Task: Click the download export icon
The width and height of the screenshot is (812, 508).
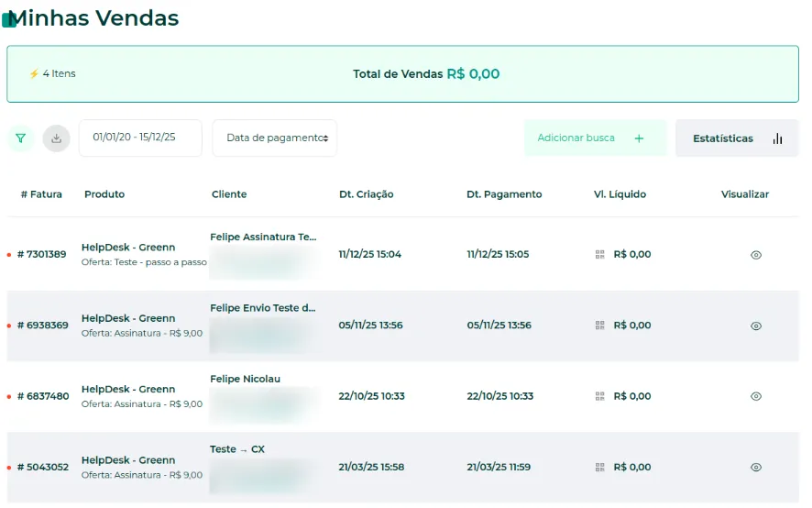Action: (x=57, y=138)
